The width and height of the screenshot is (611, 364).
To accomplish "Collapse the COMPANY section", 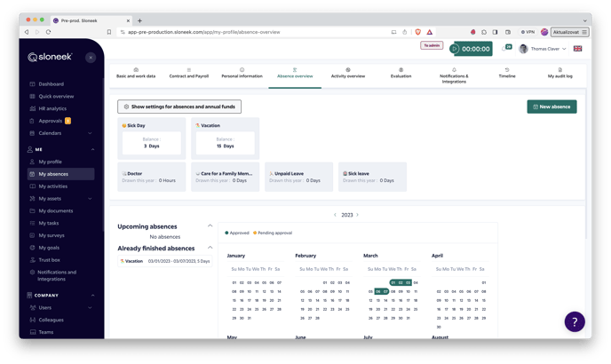I will pyautogui.click(x=92, y=296).
